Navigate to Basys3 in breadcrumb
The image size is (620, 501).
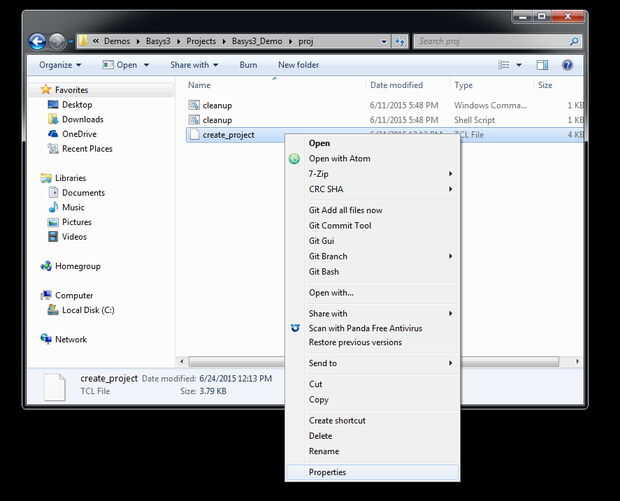(x=158, y=41)
